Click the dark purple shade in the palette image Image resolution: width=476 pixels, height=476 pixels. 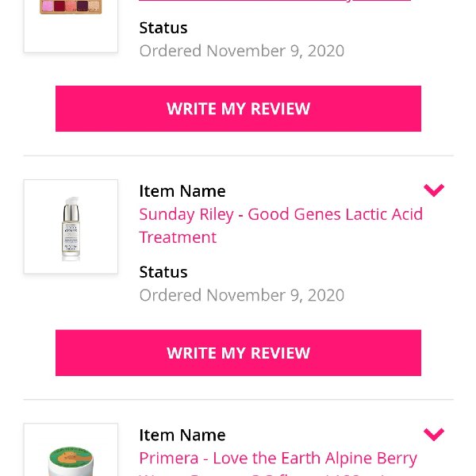coord(83,6)
